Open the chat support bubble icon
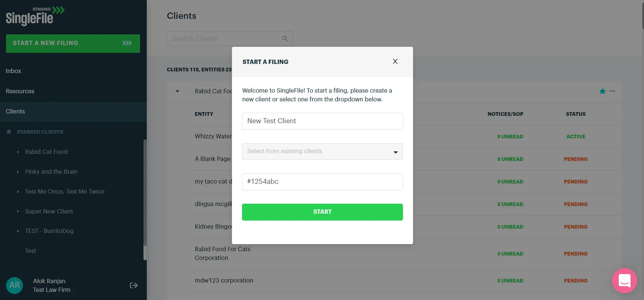The width and height of the screenshot is (644, 300). click(x=624, y=280)
